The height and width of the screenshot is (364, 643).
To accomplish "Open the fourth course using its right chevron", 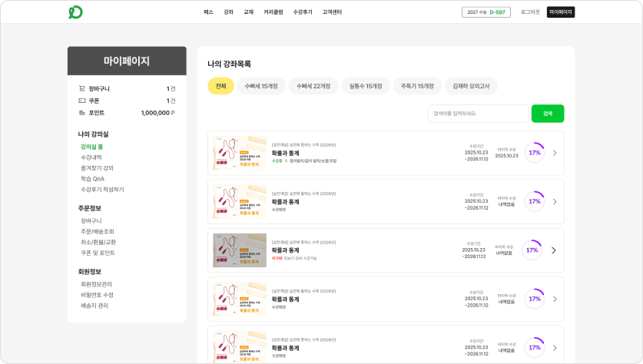I will tap(555, 299).
